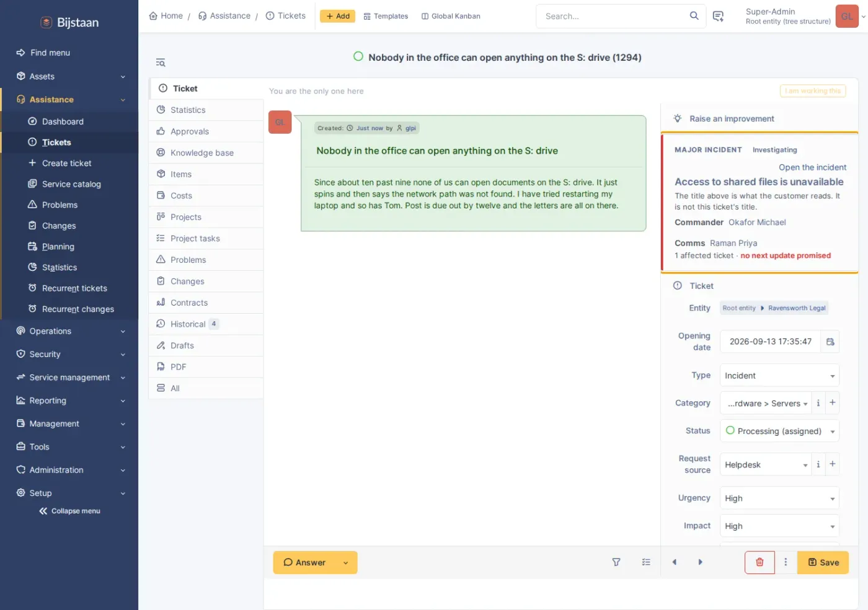868x610 pixels.
Task: Open Dashboard in the sidebar
Action: point(71,122)
